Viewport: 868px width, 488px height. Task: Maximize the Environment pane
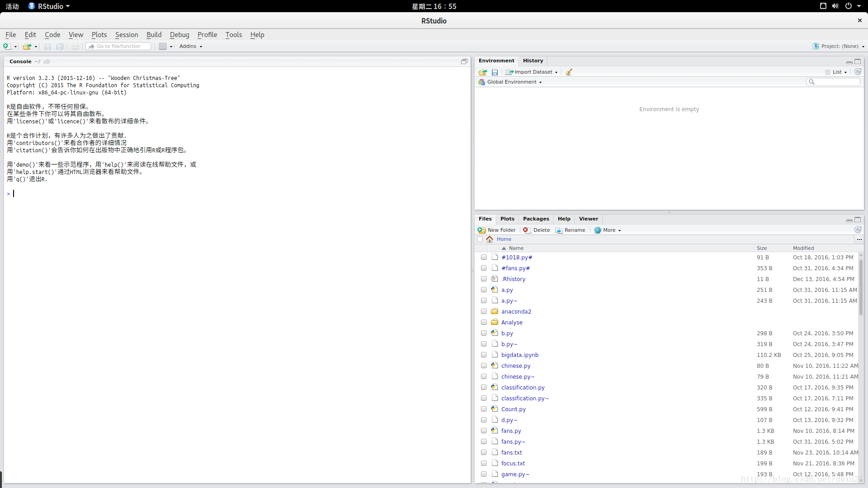[858, 61]
